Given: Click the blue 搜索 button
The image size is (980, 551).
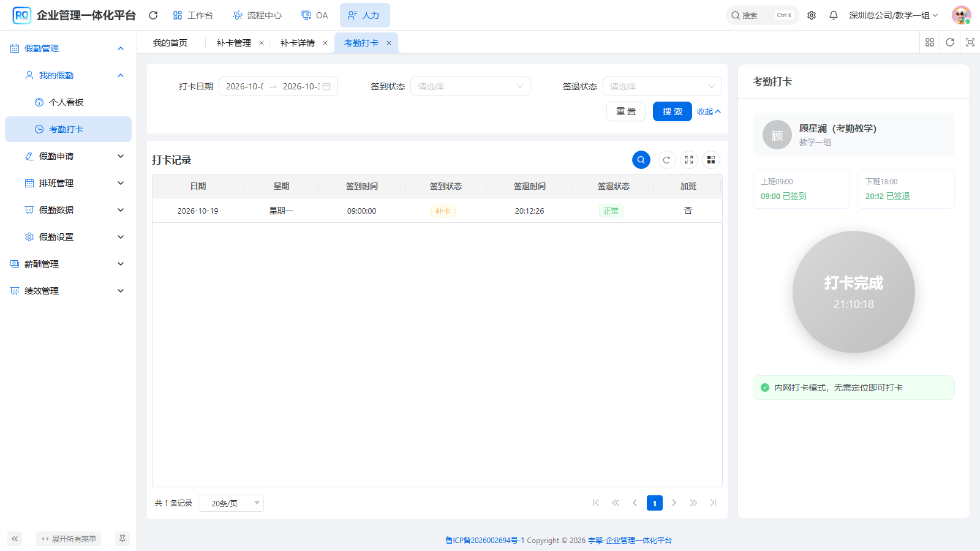Looking at the screenshot, I should click(x=673, y=111).
